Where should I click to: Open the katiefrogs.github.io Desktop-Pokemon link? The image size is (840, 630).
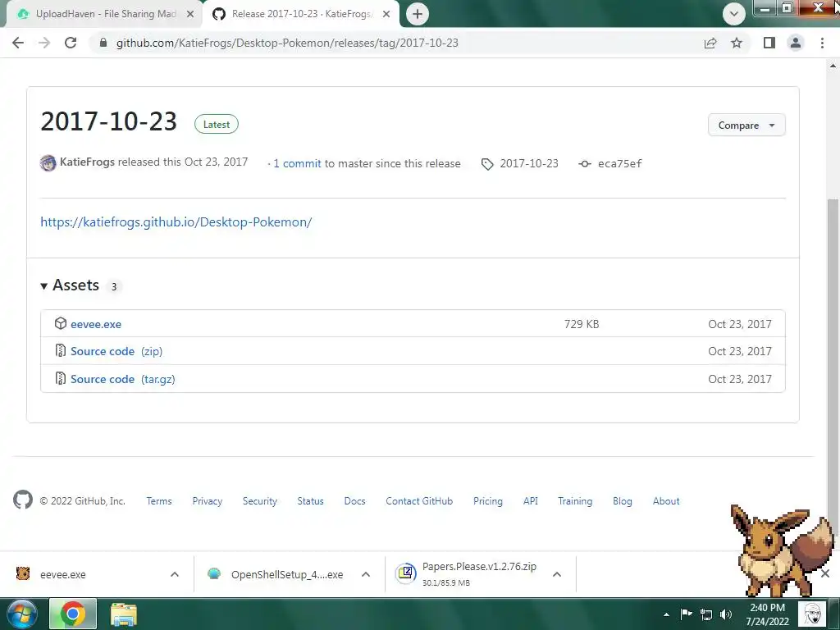tap(176, 221)
